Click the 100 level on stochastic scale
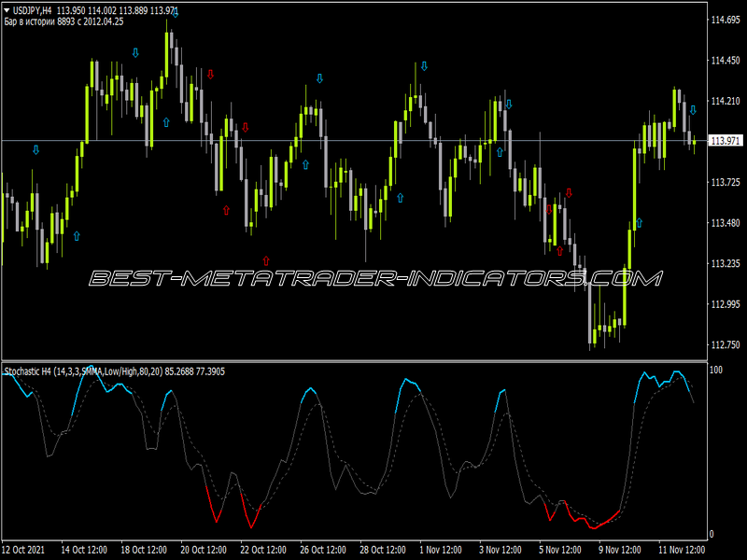The width and height of the screenshot is (747, 560). click(716, 370)
